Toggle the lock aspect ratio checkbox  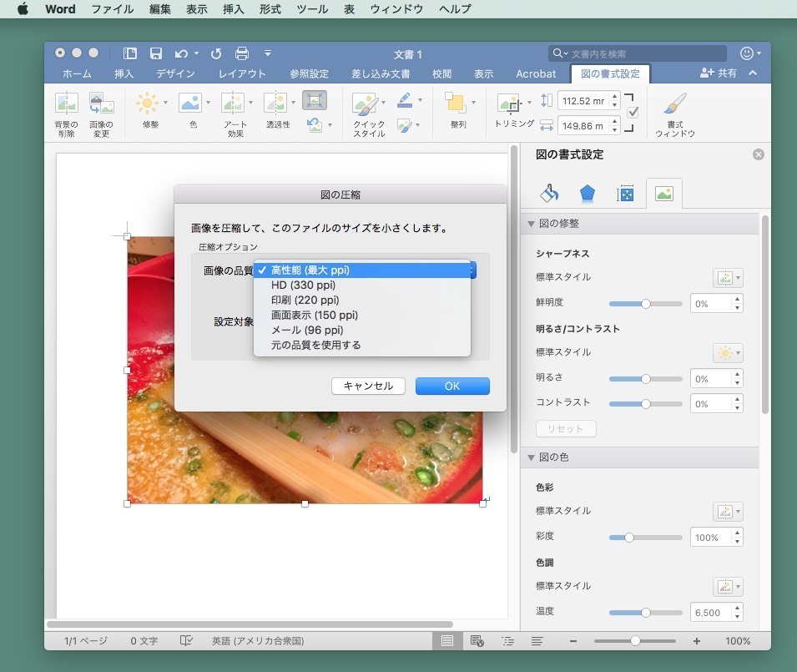[633, 113]
